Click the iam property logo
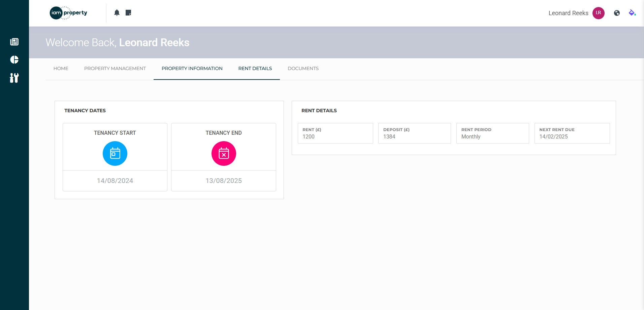The height and width of the screenshot is (310, 644). coord(68,13)
